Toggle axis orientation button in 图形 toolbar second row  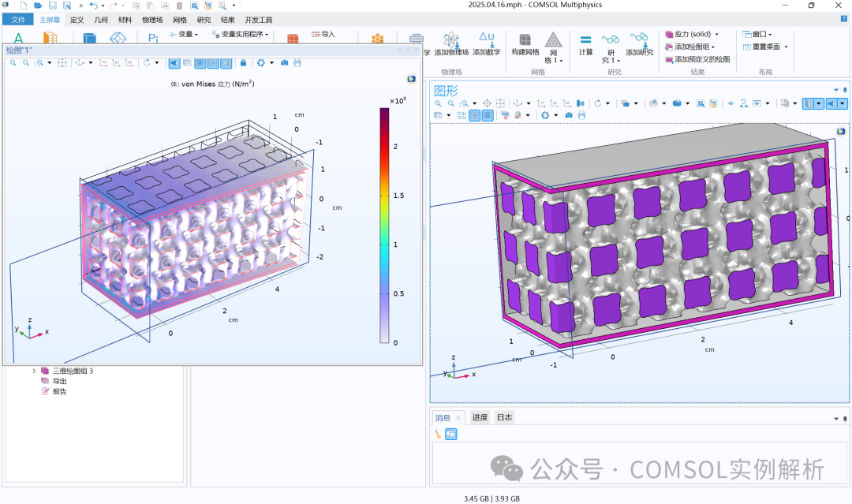coord(474,115)
